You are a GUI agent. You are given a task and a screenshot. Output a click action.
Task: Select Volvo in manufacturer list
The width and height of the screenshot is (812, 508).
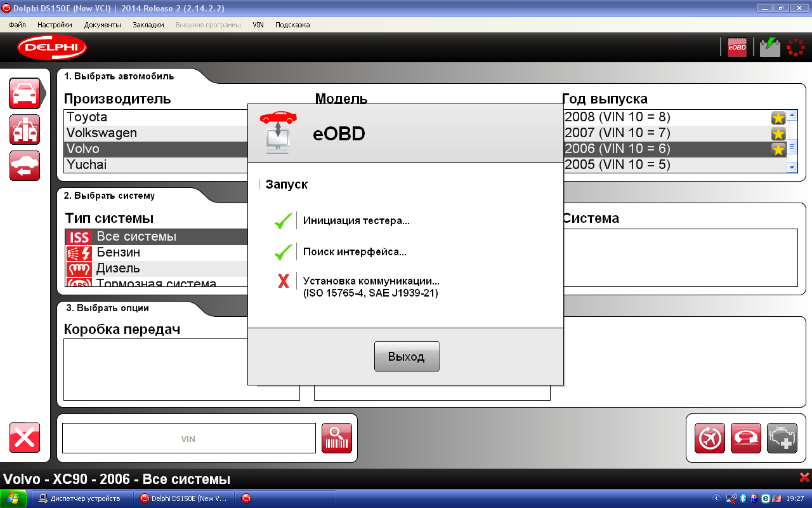point(156,149)
